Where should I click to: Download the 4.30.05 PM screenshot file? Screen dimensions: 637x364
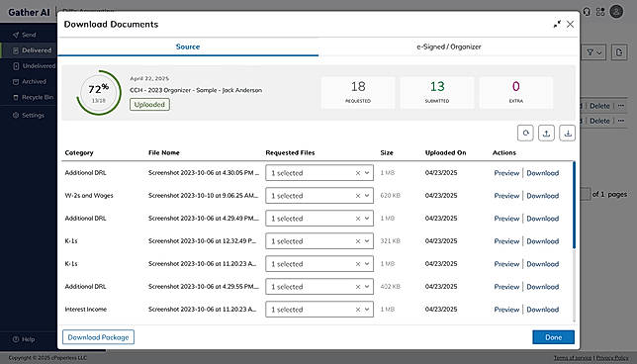pos(543,173)
